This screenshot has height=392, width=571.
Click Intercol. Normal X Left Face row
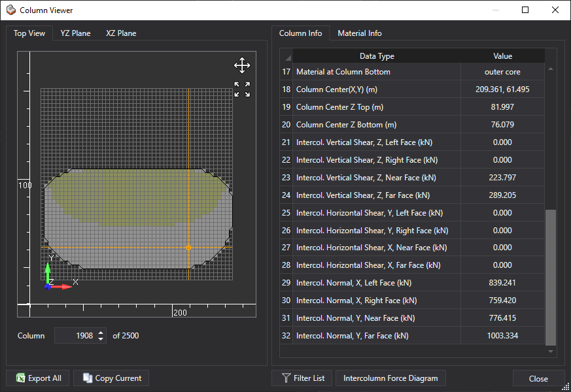[412, 282]
